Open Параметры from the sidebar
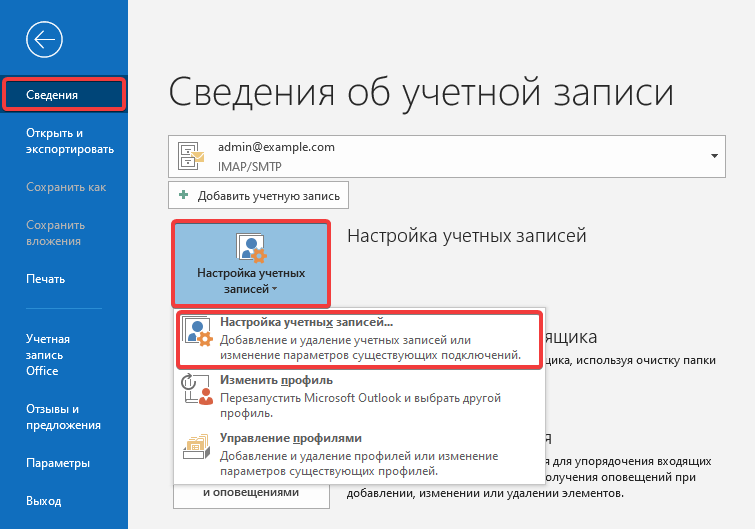755x529 pixels. point(58,463)
